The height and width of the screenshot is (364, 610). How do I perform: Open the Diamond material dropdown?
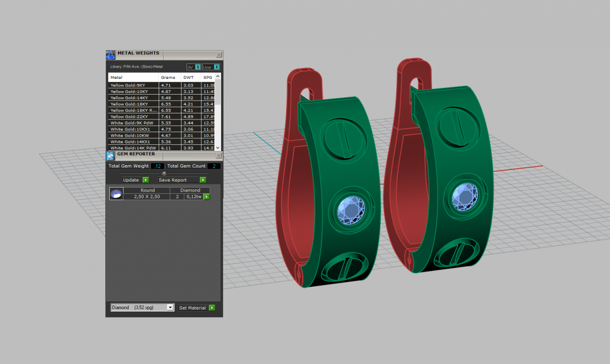click(170, 308)
